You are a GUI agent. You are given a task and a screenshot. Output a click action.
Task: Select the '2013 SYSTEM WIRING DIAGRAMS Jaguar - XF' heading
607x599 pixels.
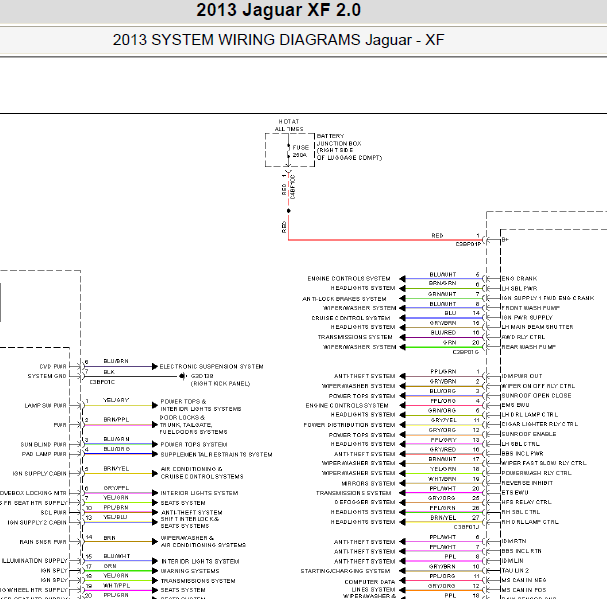click(x=278, y=40)
